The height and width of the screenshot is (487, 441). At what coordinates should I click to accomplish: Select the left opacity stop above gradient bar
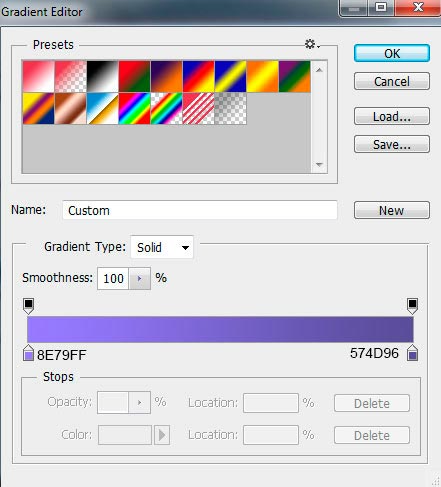[29, 306]
